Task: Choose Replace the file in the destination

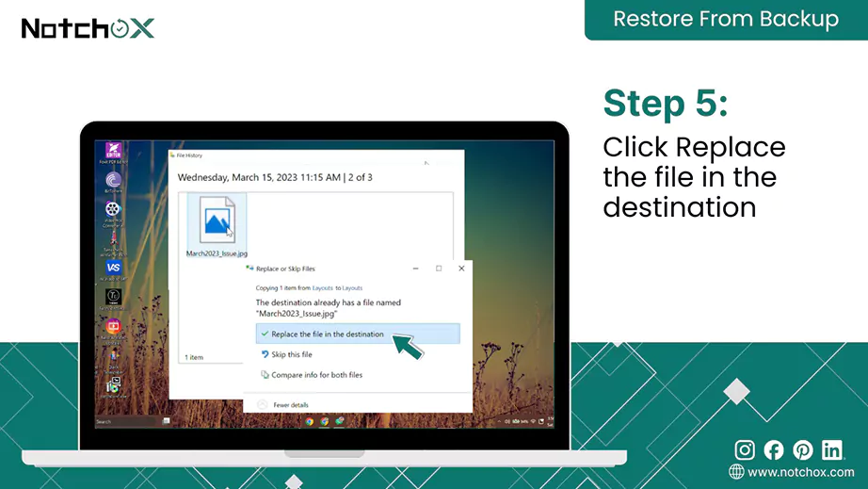Action: [x=358, y=334]
